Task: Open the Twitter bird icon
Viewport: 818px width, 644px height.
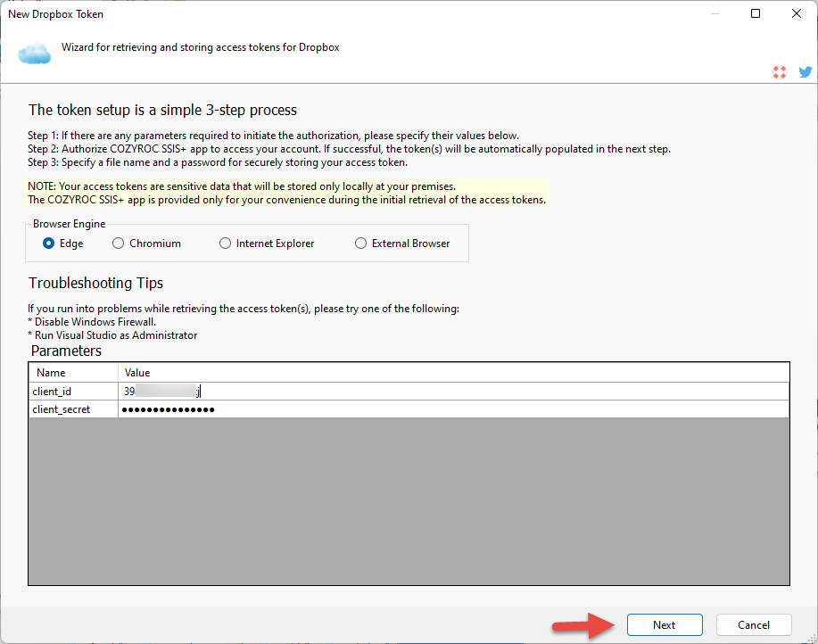Action: 806,72
